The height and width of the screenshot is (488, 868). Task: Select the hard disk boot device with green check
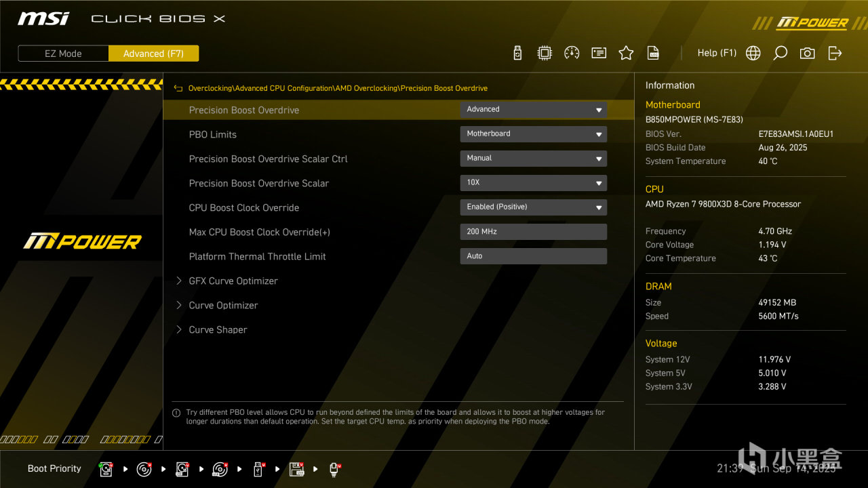point(106,469)
